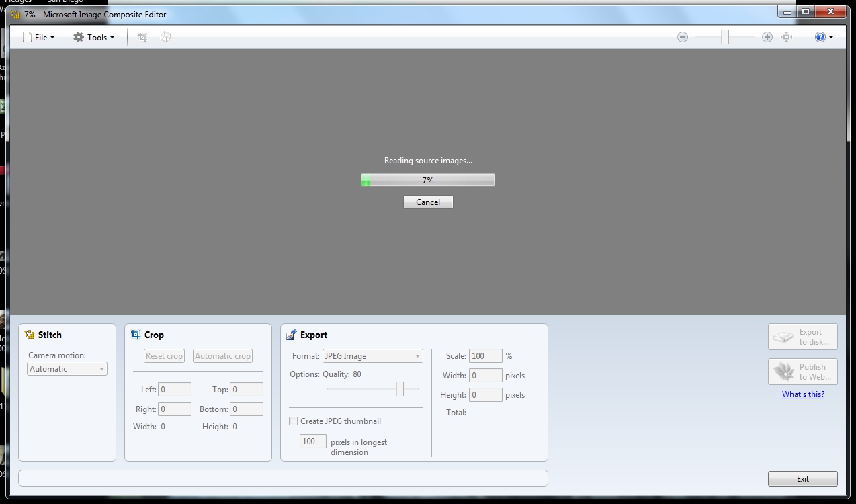Image resolution: width=856 pixels, height=504 pixels.
Task: Open the Tools menu
Action: [94, 38]
